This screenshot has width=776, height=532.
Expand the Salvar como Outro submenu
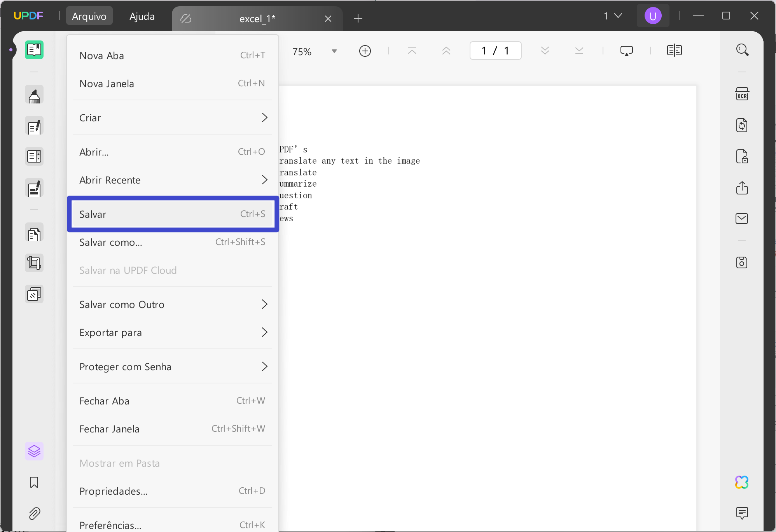(173, 304)
